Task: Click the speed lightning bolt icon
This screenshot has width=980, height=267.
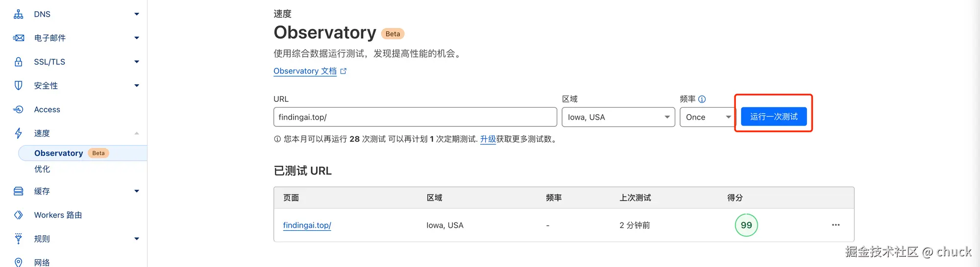Action: click(x=18, y=133)
